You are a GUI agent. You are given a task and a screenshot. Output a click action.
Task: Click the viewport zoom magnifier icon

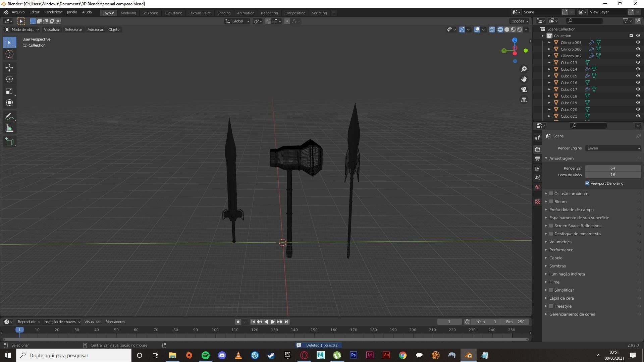[524, 69]
